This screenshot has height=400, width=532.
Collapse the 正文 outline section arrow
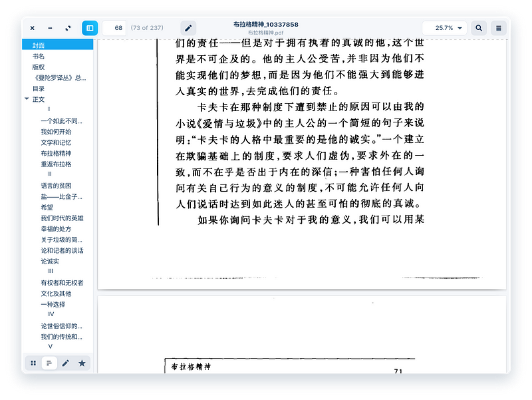(27, 99)
